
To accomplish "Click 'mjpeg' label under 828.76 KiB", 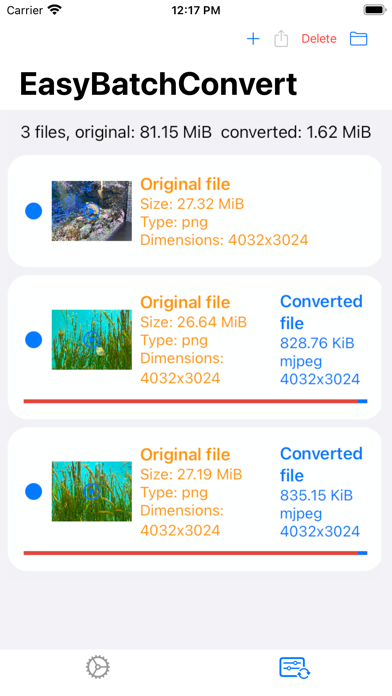I will [x=301, y=362].
